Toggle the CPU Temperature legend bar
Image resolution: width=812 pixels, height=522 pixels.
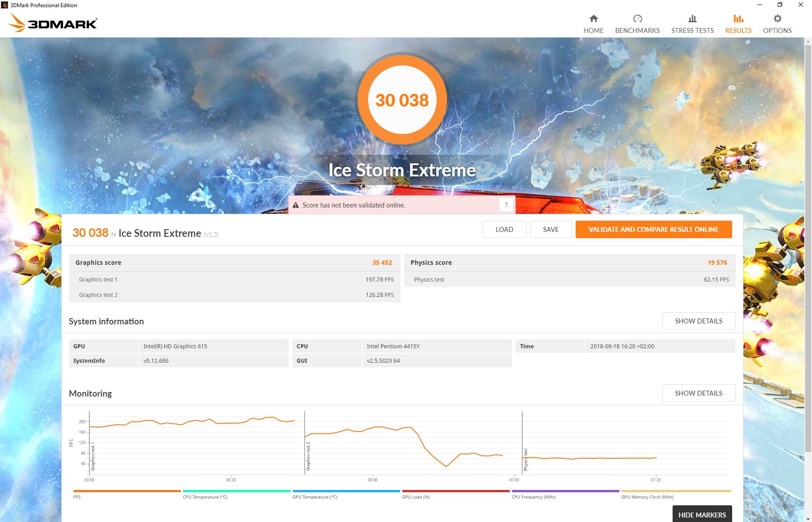coord(236,491)
